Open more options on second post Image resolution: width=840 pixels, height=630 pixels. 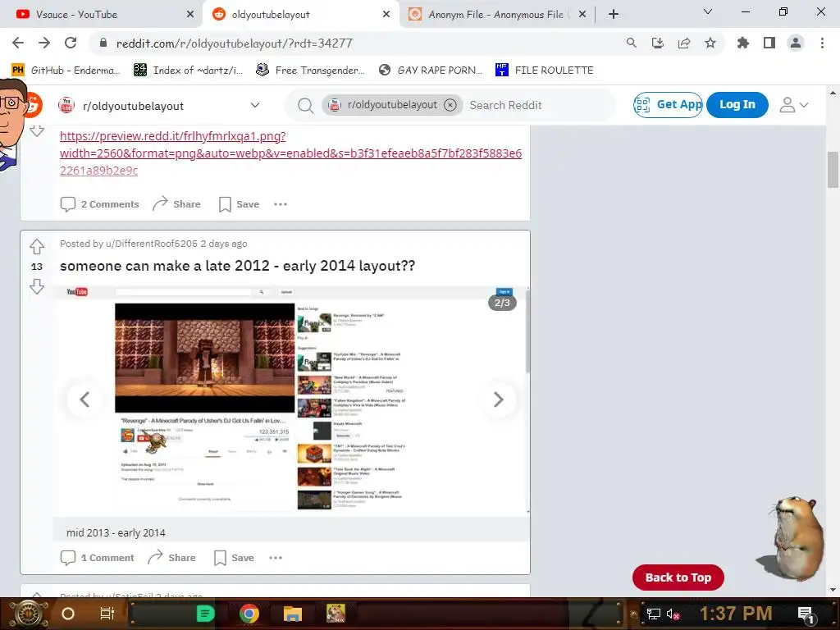point(276,558)
